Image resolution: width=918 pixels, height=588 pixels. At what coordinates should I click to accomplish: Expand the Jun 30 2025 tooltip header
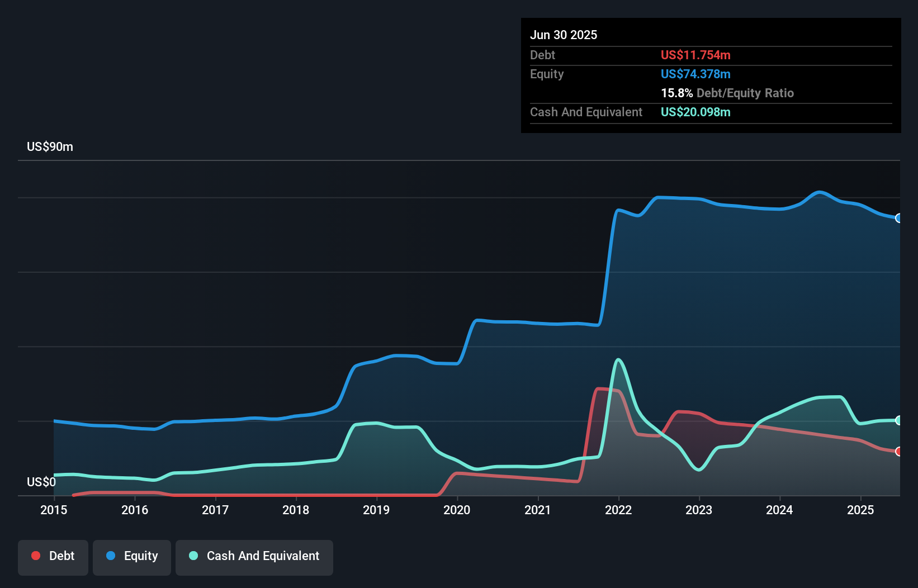564,35
